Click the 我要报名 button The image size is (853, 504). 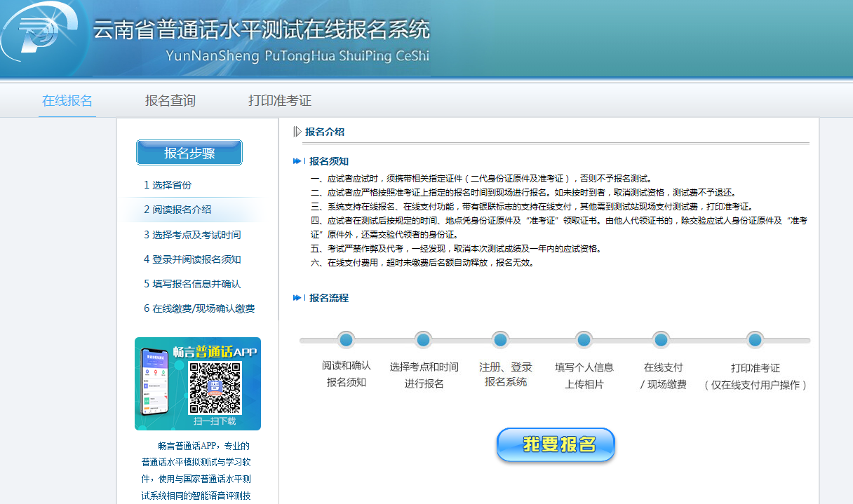tap(556, 444)
